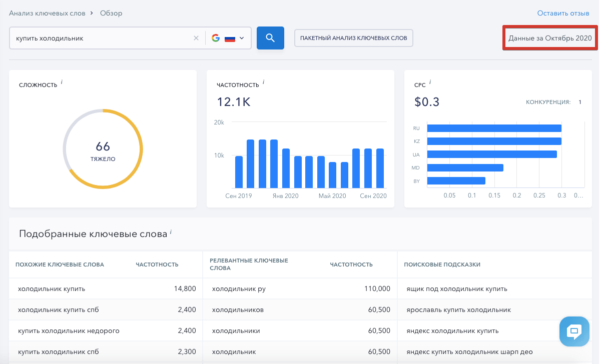The image size is (600, 364).
Task: Click Частотность header next to Релевантные ключевые слова
Action: (351, 264)
